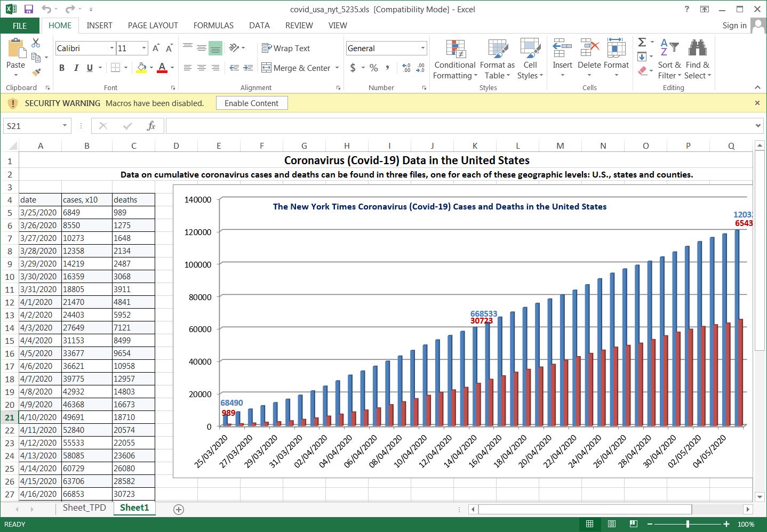767x532 pixels.
Task: Open the font name Calibri dropdown
Action: pyautogui.click(x=111, y=49)
